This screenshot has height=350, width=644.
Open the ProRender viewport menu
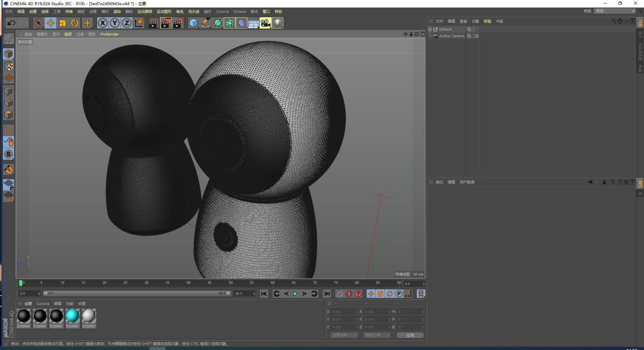(109, 34)
